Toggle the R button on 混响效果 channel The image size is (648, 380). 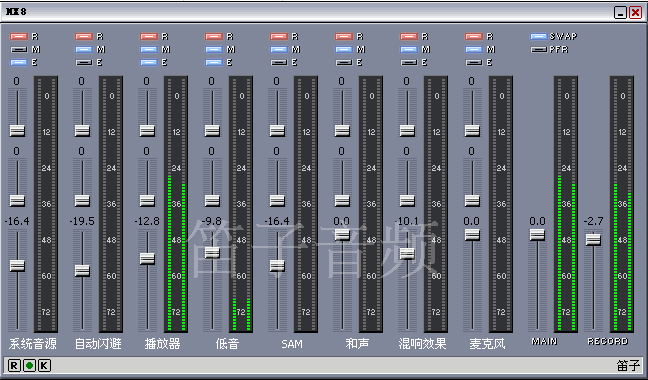pos(408,37)
